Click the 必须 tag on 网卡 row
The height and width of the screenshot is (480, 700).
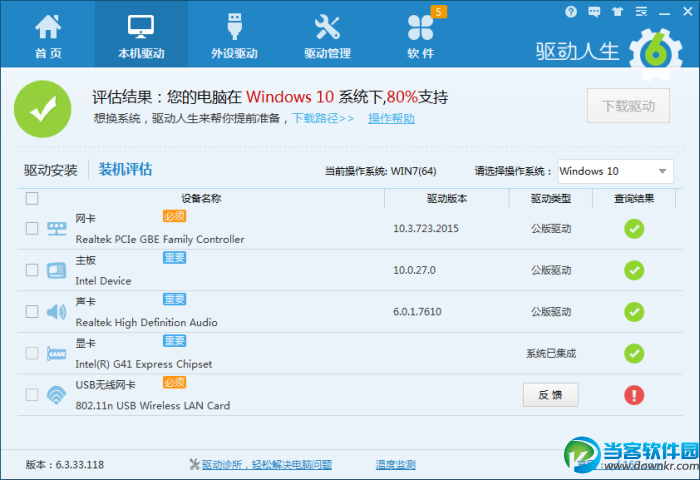pyautogui.click(x=175, y=216)
